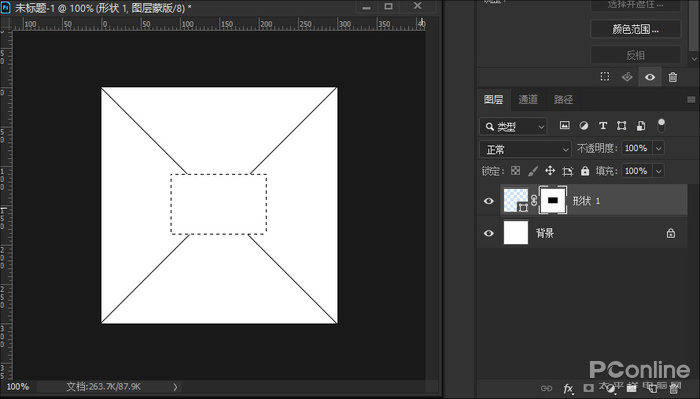
Task: Click the 填充 label
Action: point(606,170)
